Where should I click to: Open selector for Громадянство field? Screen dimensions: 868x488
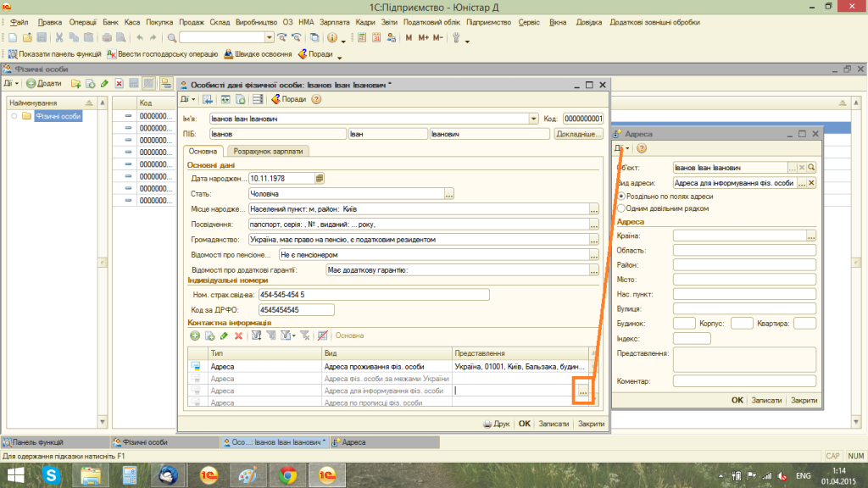(594, 240)
